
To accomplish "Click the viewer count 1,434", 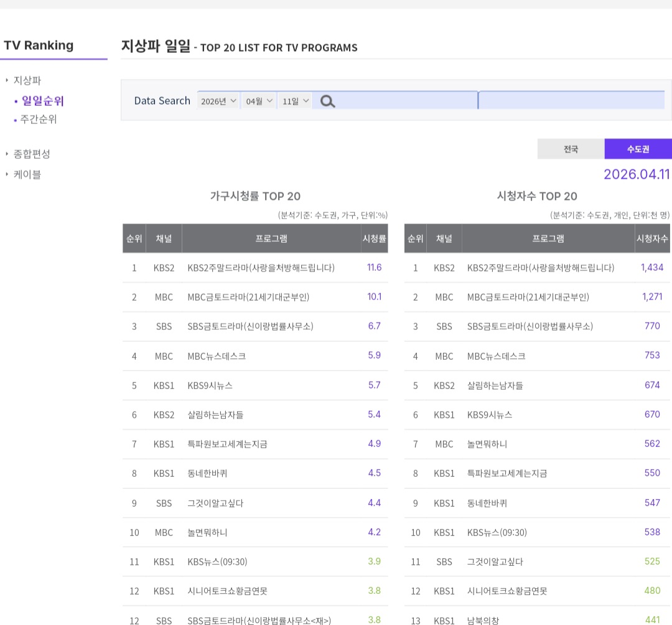I will pos(652,268).
